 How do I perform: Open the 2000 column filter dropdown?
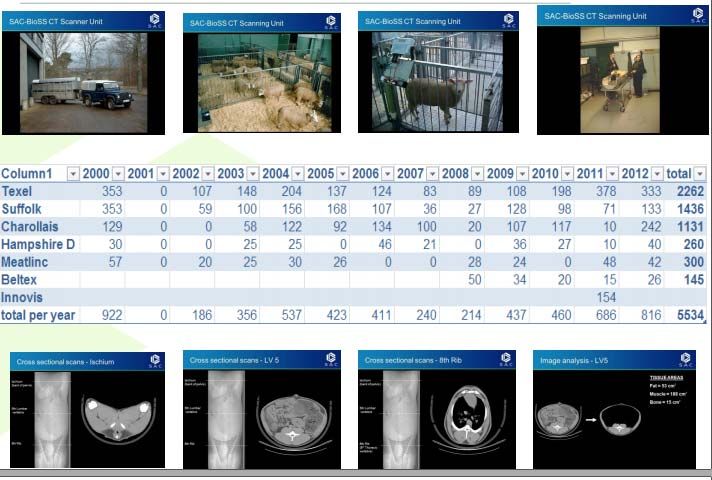[x=118, y=173]
